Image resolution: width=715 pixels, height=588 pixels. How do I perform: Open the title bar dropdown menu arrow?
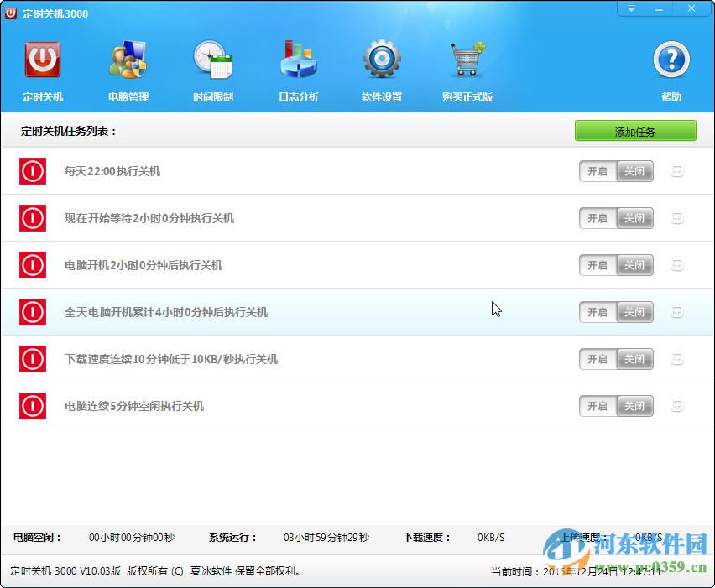pyautogui.click(x=631, y=8)
